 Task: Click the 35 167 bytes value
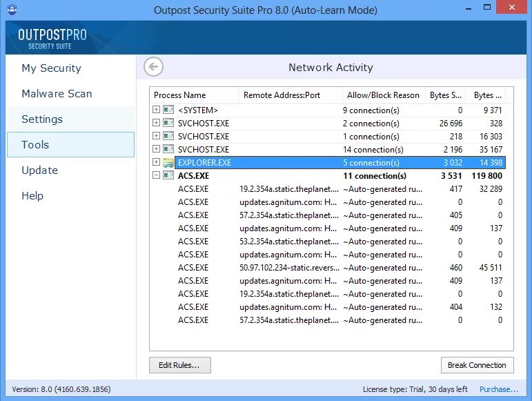coord(491,150)
